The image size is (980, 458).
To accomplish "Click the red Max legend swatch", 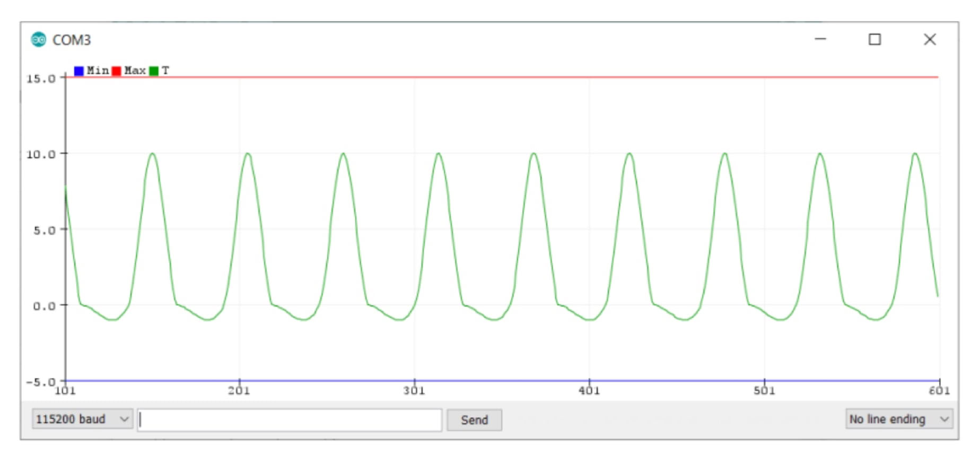I will tap(117, 71).
